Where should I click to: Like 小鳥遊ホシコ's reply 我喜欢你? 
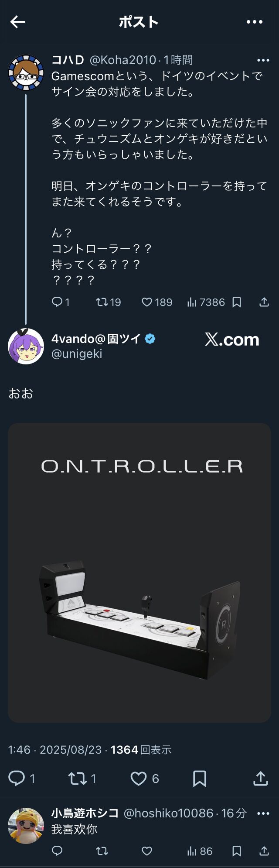[x=147, y=851]
